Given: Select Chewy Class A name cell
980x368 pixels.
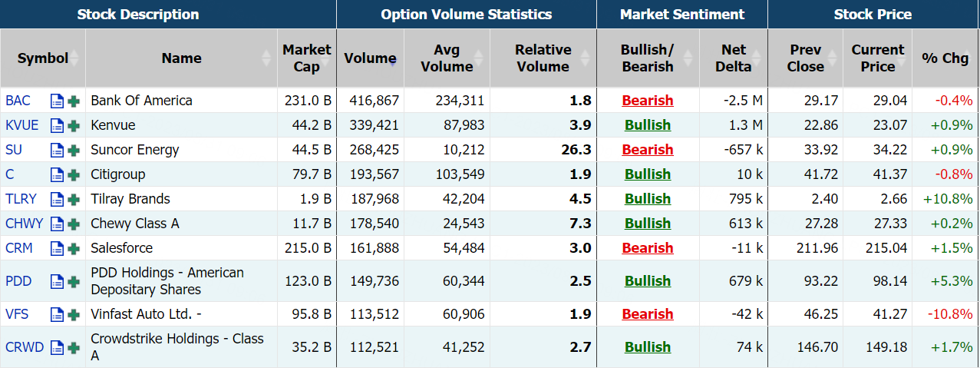Looking at the screenshot, I should (x=181, y=224).
